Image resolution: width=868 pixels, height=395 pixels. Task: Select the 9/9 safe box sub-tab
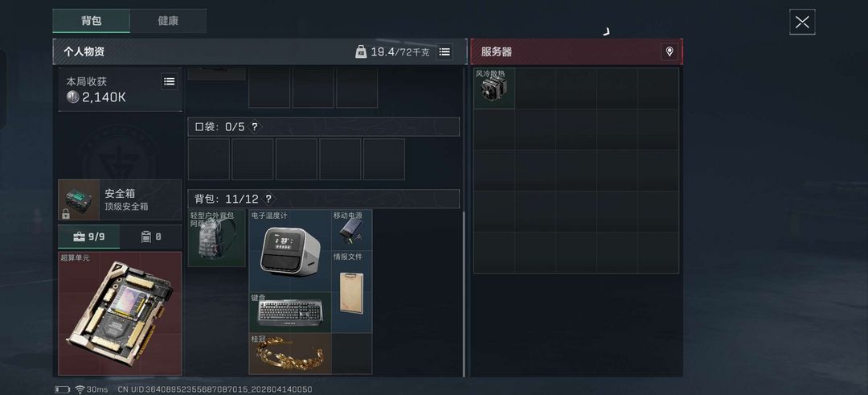pos(89,237)
